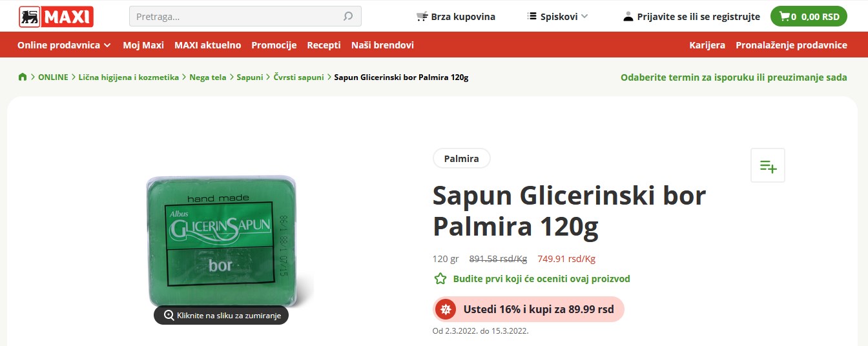Image resolution: width=868 pixels, height=346 pixels.
Task: Click into the Pretraga search field
Action: pos(245,16)
